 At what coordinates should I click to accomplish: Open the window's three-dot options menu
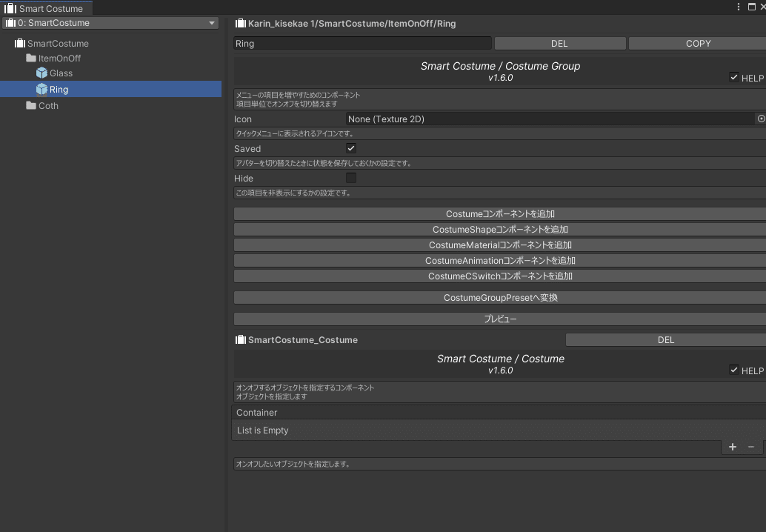739,7
